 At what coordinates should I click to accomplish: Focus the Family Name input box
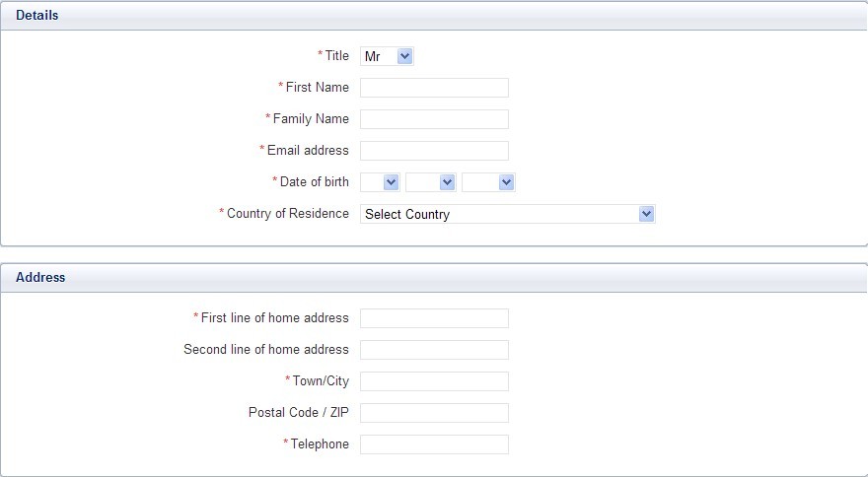[434, 119]
